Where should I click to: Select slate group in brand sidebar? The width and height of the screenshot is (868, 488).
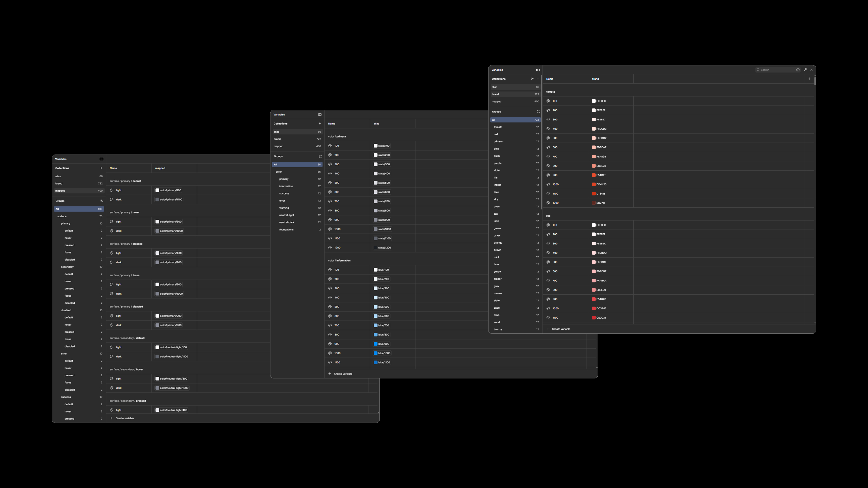click(515, 300)
